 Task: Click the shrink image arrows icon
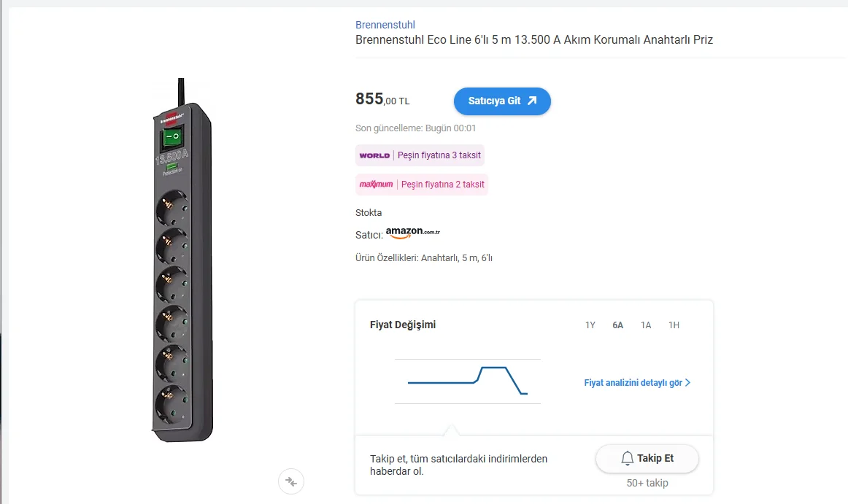click(291, 481)
